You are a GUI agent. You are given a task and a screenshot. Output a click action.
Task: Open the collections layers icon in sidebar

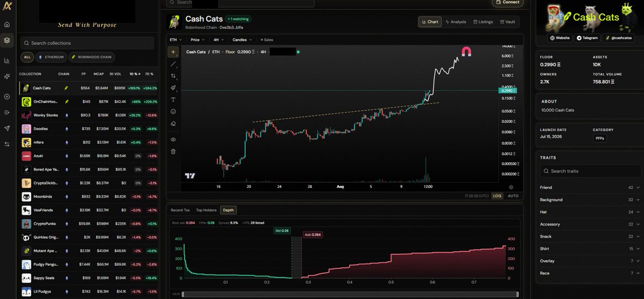7,40
